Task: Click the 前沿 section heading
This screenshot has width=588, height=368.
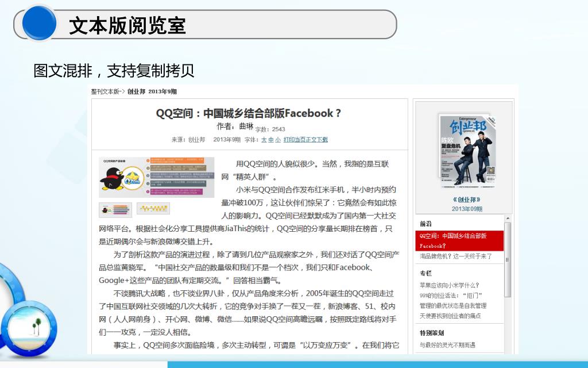Action: 425,224
